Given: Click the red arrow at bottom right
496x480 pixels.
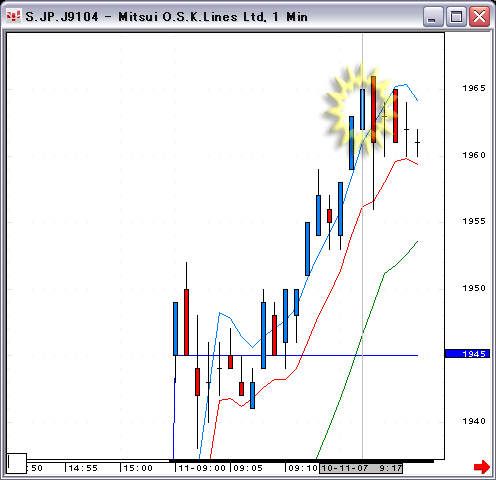Looking at the screenshot, I should [482, 467].
